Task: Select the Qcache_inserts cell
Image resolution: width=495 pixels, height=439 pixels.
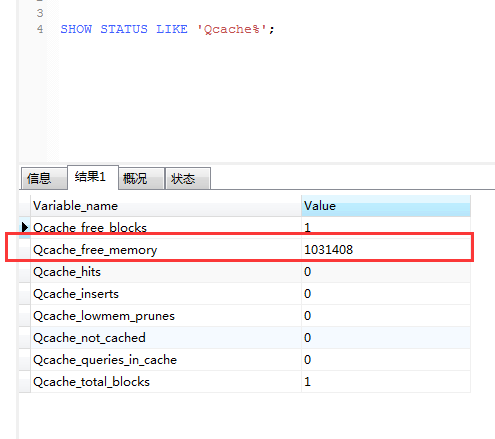Action: coord(166,294)
